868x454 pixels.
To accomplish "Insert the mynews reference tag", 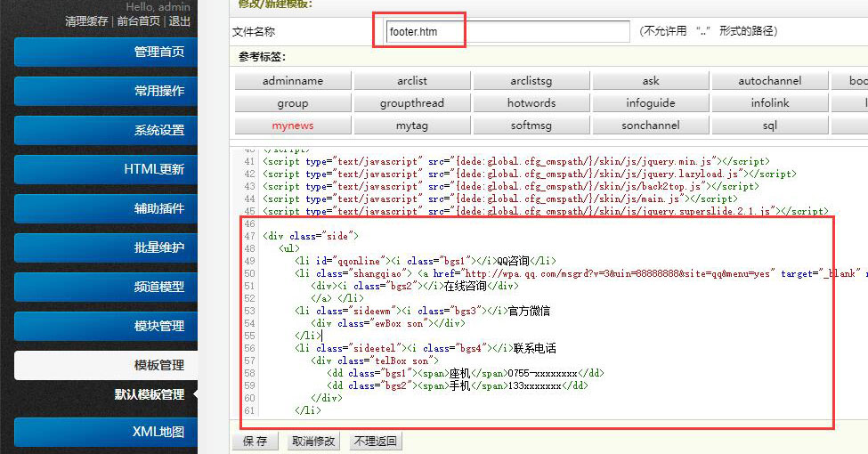I will pyautogui.click(x=293, y=126).
